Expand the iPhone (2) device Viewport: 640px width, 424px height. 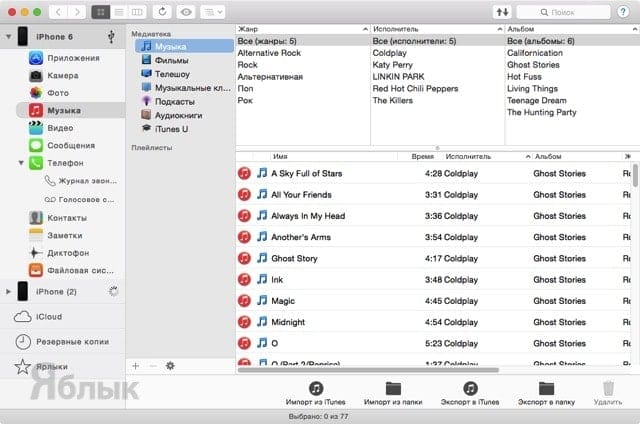pos(8,291)
